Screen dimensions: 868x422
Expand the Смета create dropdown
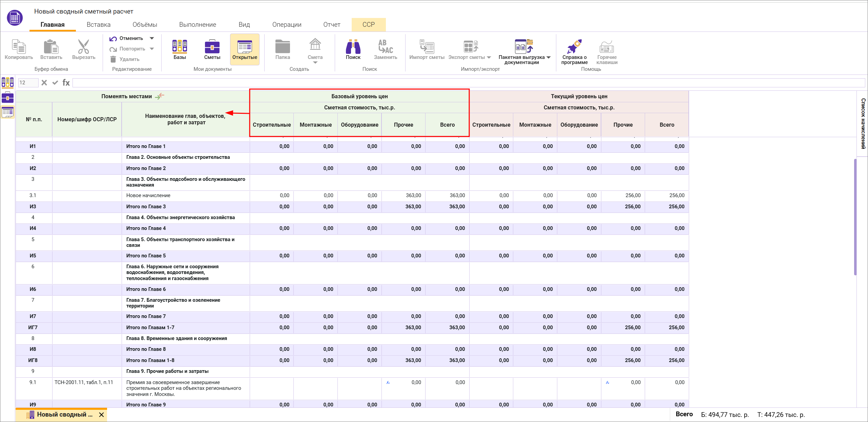[x=315, y=62]
